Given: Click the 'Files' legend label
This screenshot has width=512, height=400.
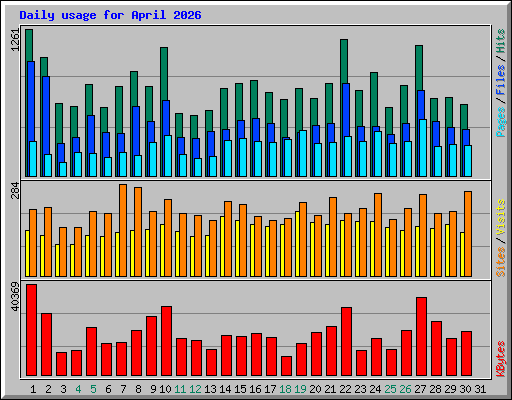Looking at the screenshot, I should 501,80.
